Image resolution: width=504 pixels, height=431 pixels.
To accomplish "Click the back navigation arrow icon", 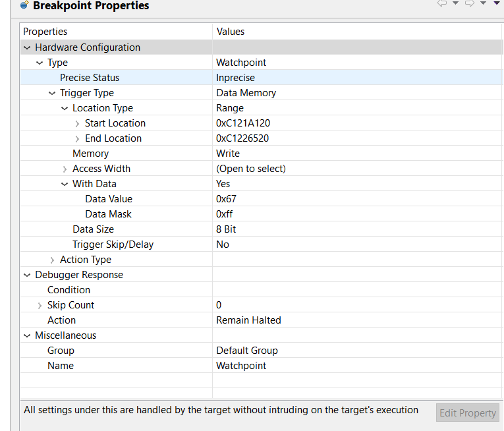I will 442,3.
